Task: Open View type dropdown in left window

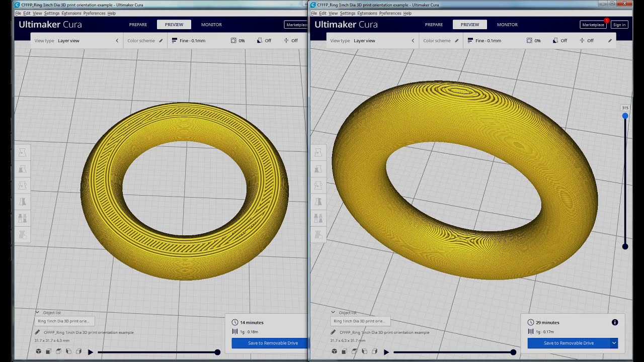Action: coord(77,41)
